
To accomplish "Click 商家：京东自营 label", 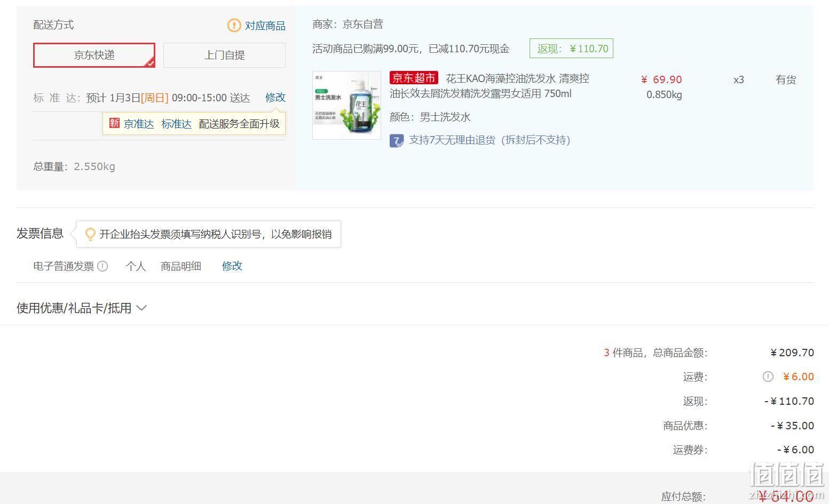I will (x=348, y=24).
